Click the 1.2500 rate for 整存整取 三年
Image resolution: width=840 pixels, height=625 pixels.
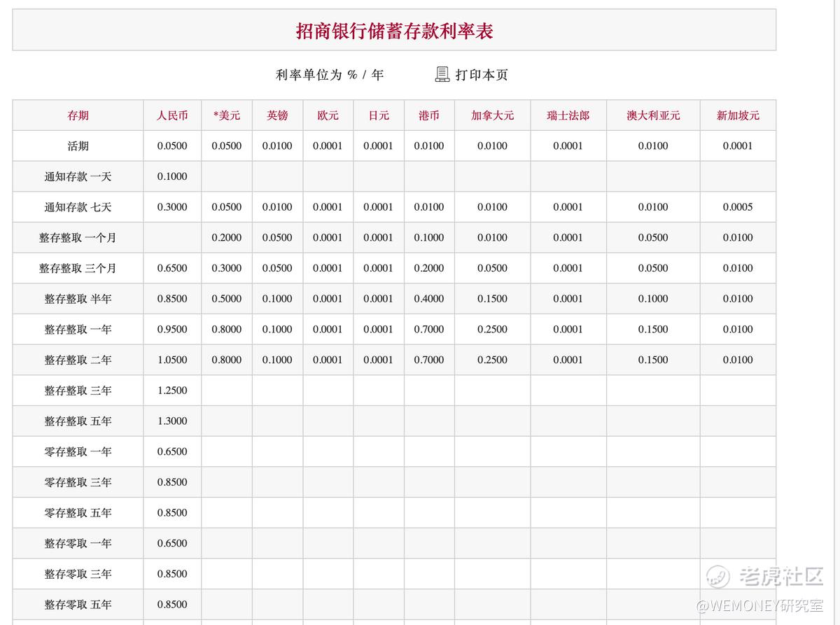(x=172, y=391)
